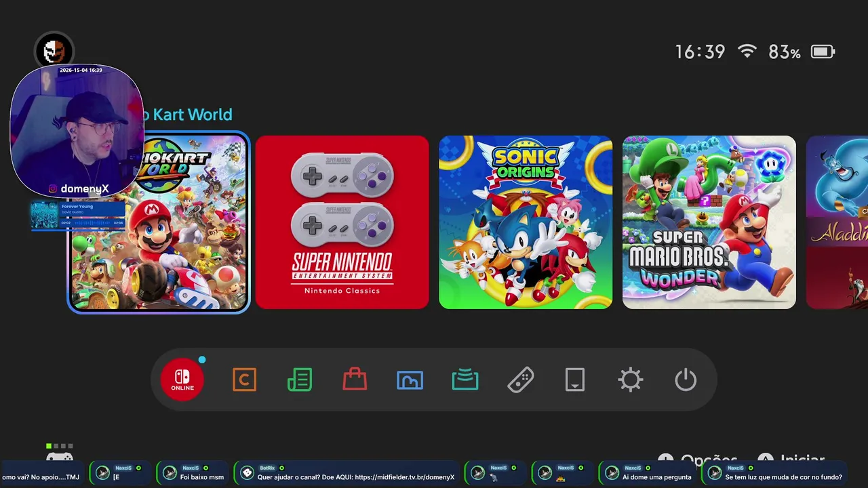Click the controller icon at bottom left
Viewport: 868px width, 488px height.
coord(60,457)
